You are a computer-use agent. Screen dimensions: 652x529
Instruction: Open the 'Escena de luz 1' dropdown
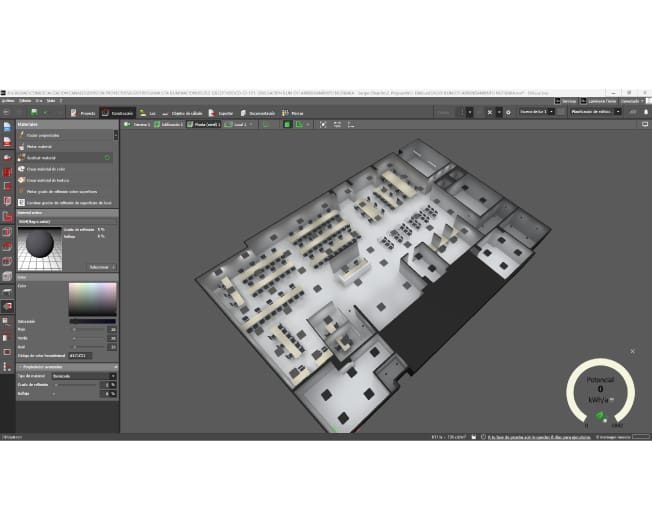pos(536,113)
